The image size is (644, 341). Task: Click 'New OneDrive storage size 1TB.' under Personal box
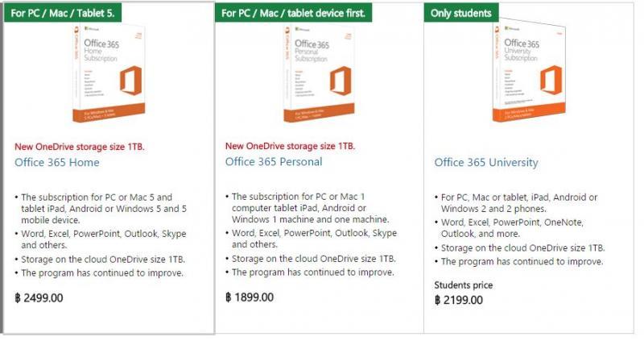290,146
